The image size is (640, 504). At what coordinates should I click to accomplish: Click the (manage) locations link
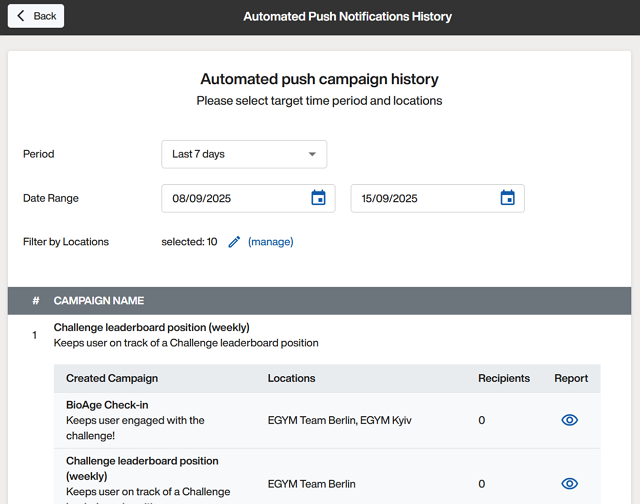[x=270, y=242]
